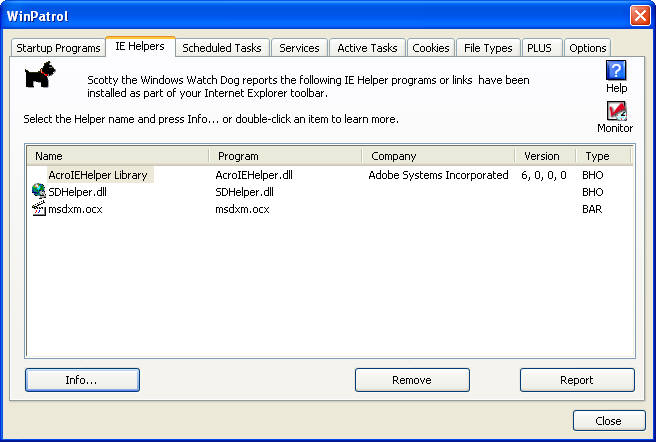Open the PLUS tab

[540, 48]
